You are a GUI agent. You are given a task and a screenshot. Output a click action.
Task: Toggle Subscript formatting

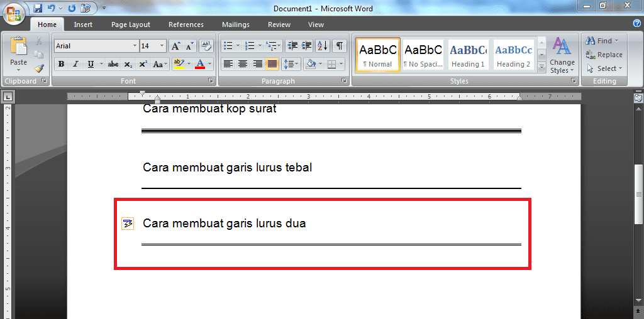click(x=128, y=64)
